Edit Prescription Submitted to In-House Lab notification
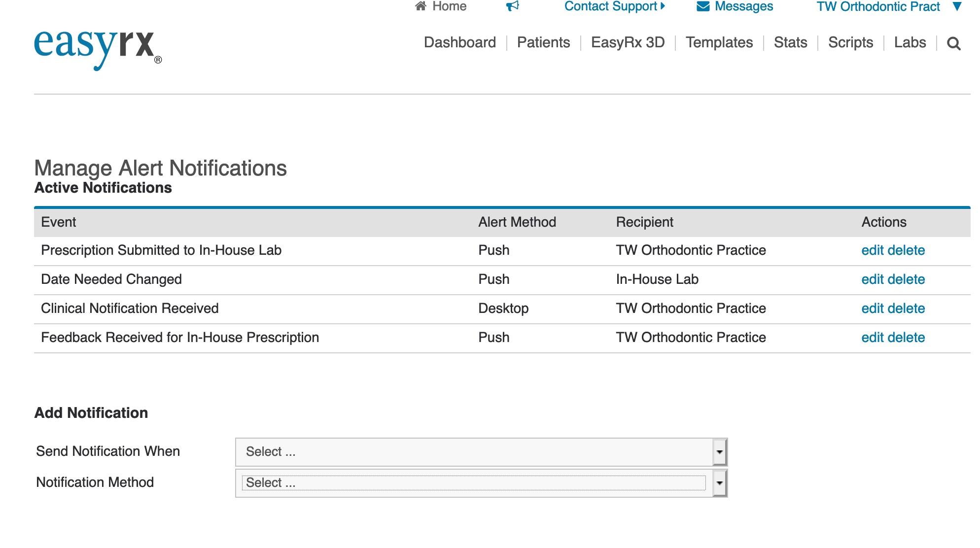Image resolution: width=980 pixels, height=548 pixels. [x=872, y=250]
